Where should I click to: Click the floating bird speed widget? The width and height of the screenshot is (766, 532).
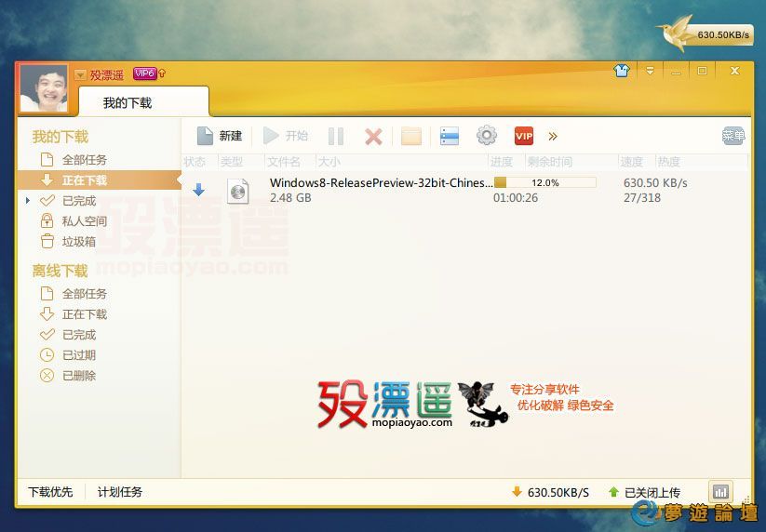(705, 33)
